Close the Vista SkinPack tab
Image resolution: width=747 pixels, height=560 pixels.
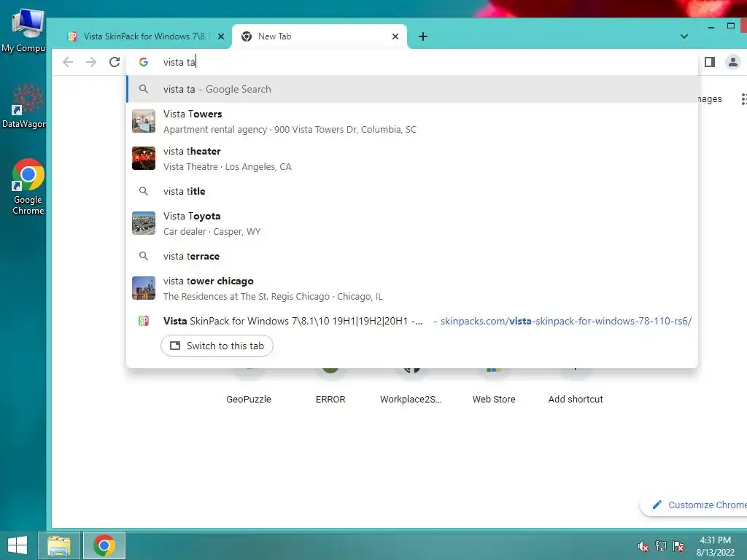click(221, 36)
